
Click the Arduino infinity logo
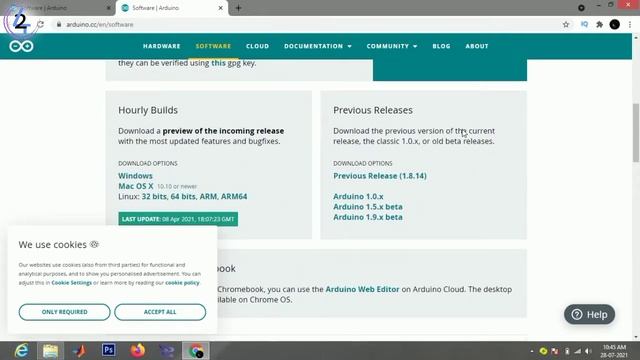[x=21, y=46]
